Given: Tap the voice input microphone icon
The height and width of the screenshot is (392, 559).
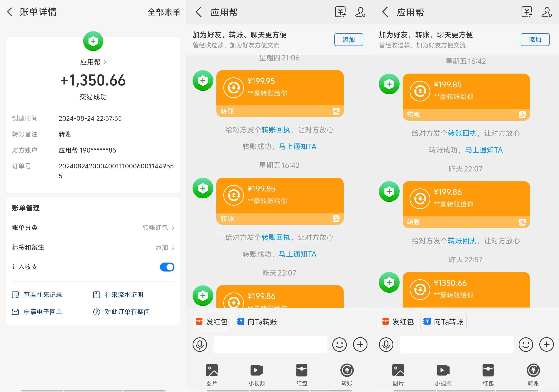Looking at the screenshot, I should coord(200,345).
